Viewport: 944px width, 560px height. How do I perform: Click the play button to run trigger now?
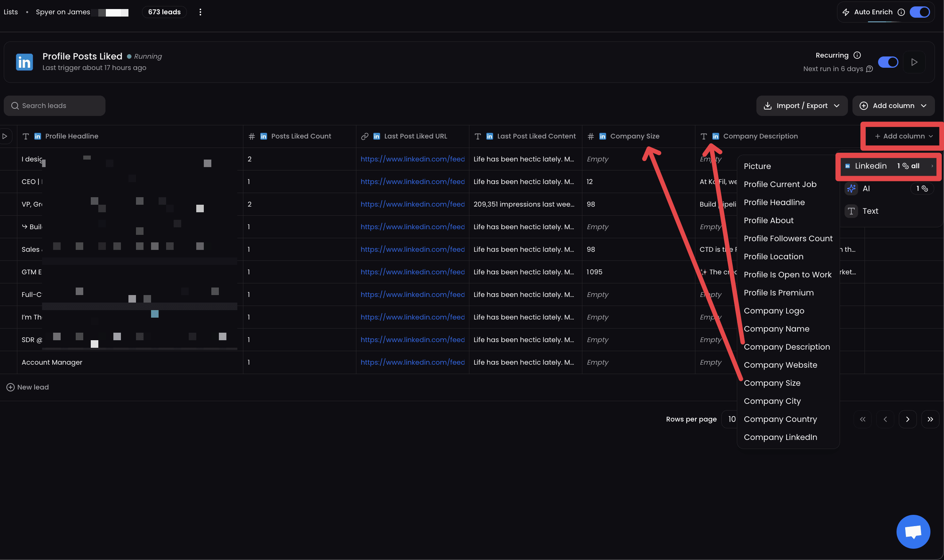click(914, 62)
